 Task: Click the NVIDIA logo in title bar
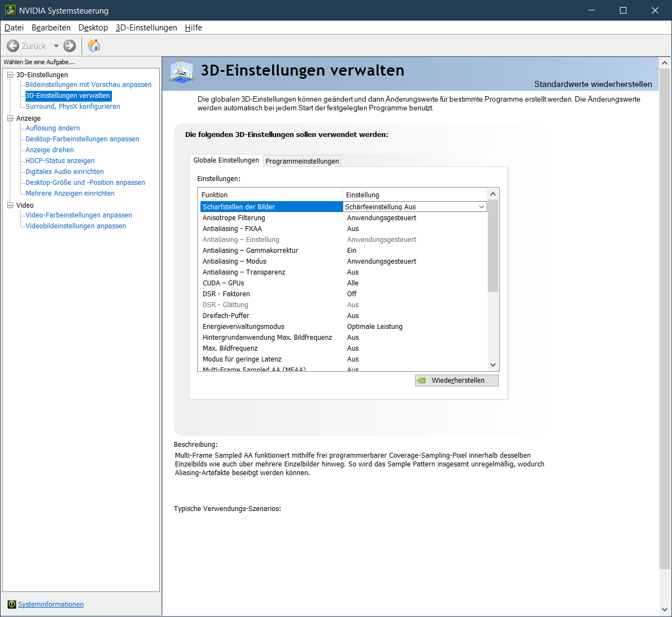(x=10, y=10)
